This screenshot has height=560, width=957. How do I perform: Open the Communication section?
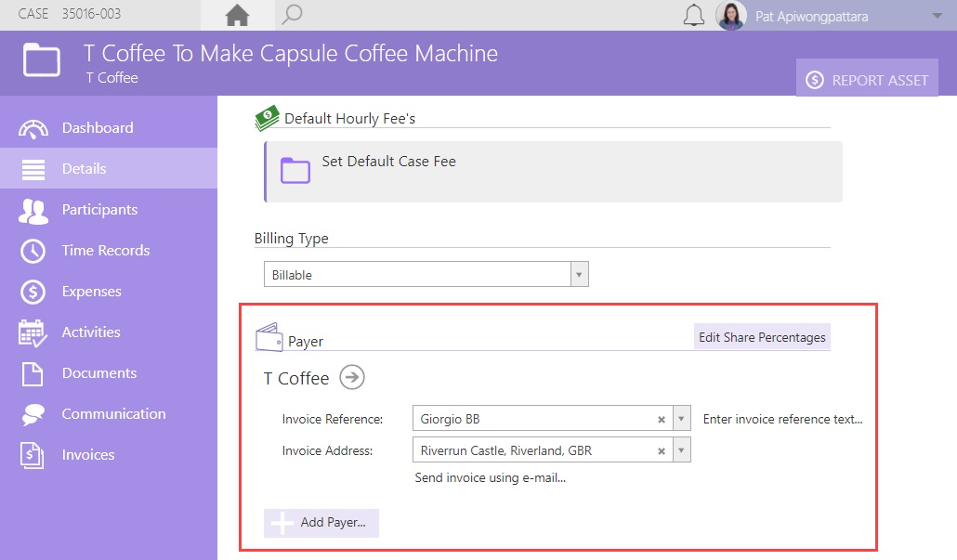tap(109, 413)
